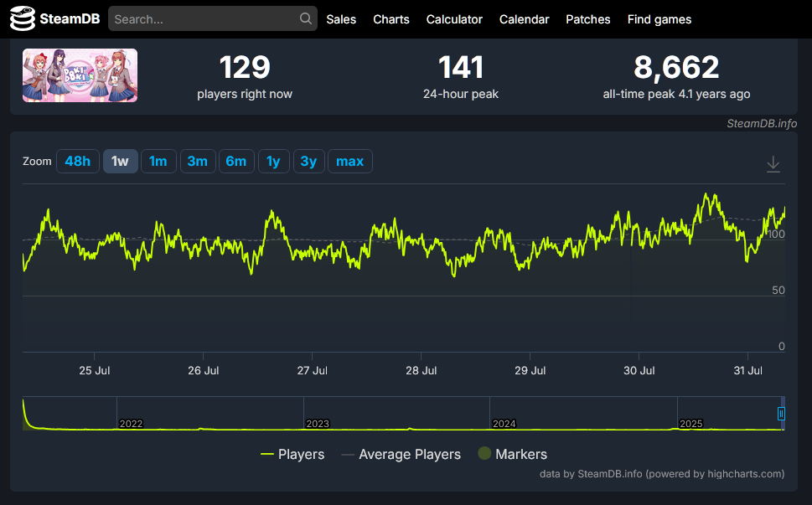
Task: Click the 2024 label in navigator timeline
Action: (x=504, y=424)
